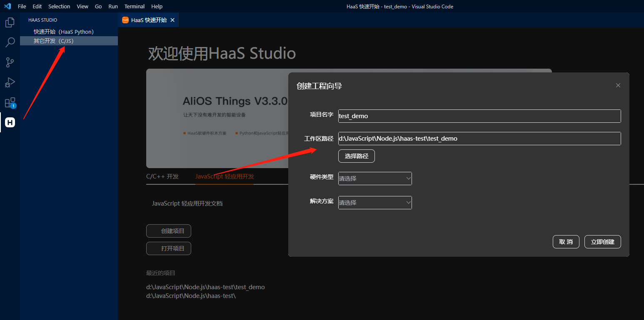Click the 欢迎使用HaaS Studio heading
This screenshot has height=320, width=644.
coord(222,54)
